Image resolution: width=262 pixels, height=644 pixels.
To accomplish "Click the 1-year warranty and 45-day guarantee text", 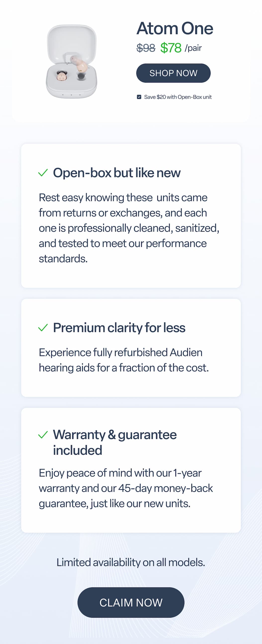I will [126, 488].
